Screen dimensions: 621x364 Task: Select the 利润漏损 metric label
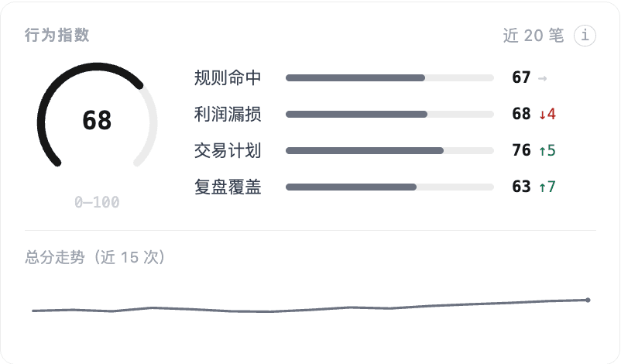228,114
